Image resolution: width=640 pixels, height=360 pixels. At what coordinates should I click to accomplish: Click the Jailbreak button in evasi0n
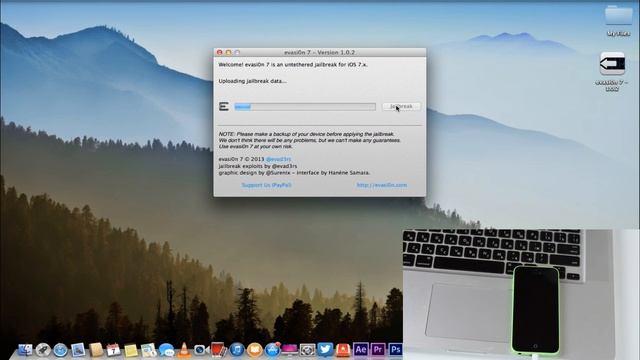pyautogui.click(x=401, y=107)
